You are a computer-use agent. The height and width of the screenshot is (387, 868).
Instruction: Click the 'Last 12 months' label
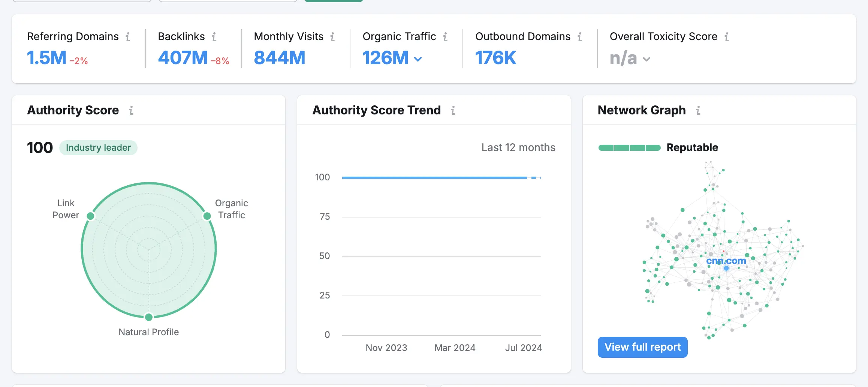point(518,147)
